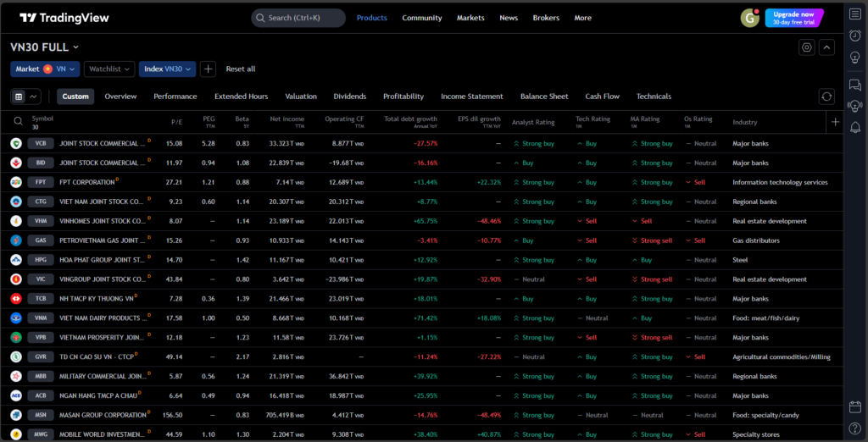This screenshot has height=442, width=868.
Task: Open the watchlist panel icon in right sidebar
Action: tap(855, 14)
